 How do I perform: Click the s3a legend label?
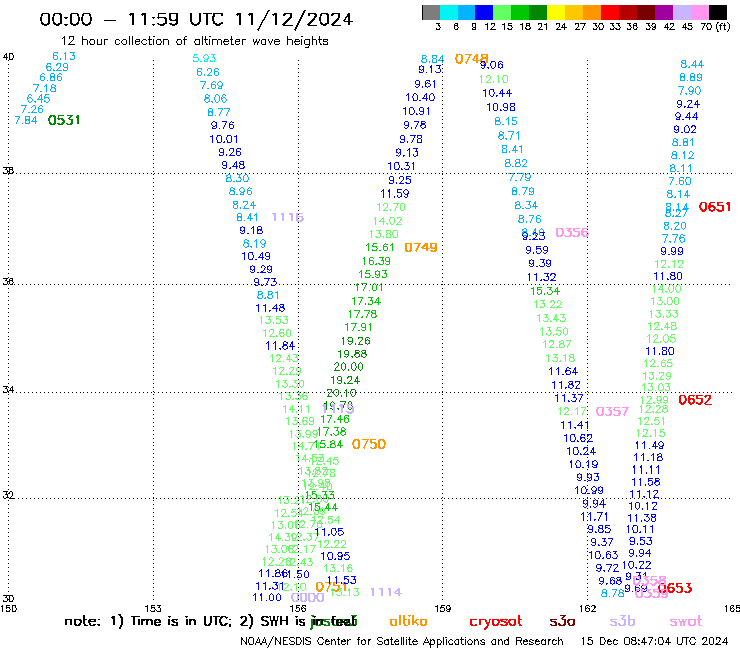pos(562,621)
